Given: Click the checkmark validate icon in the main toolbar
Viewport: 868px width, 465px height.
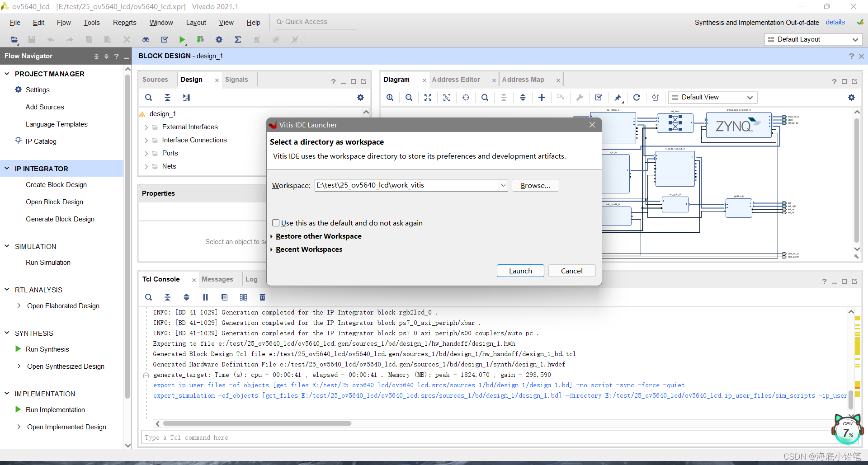Looking at the screenshot, I should point(165,40).
